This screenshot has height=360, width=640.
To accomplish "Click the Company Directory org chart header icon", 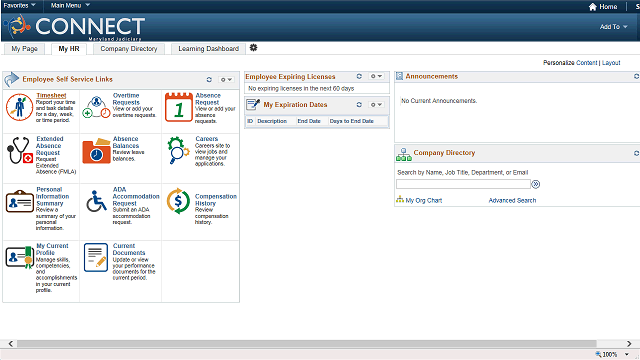I will pos(404,154).
